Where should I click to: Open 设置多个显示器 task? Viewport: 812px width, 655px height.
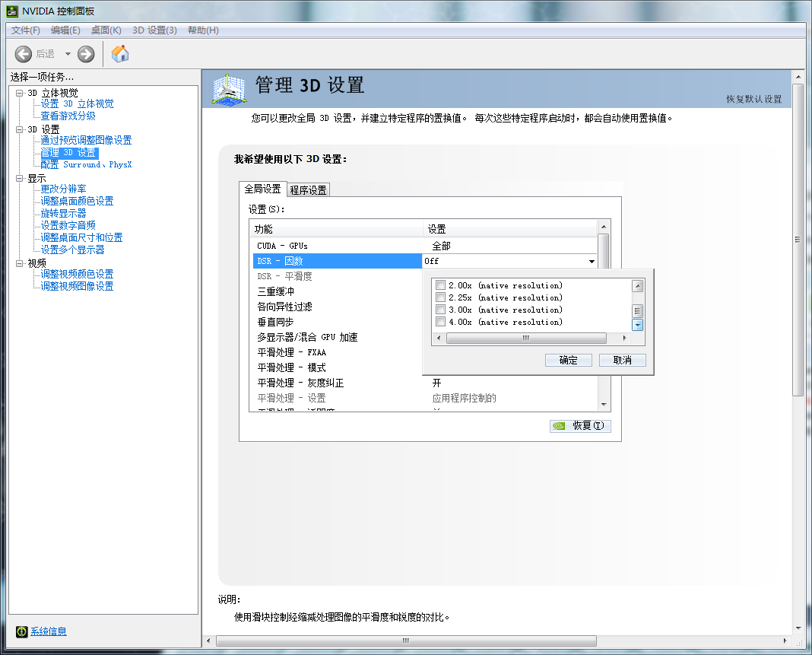pos(72,250)
